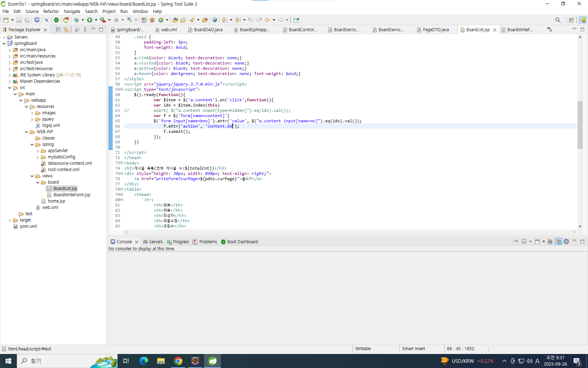Open the Back history dropdown arrow
This screenshot has height=368, width=588.
click(x=274, y=20)
